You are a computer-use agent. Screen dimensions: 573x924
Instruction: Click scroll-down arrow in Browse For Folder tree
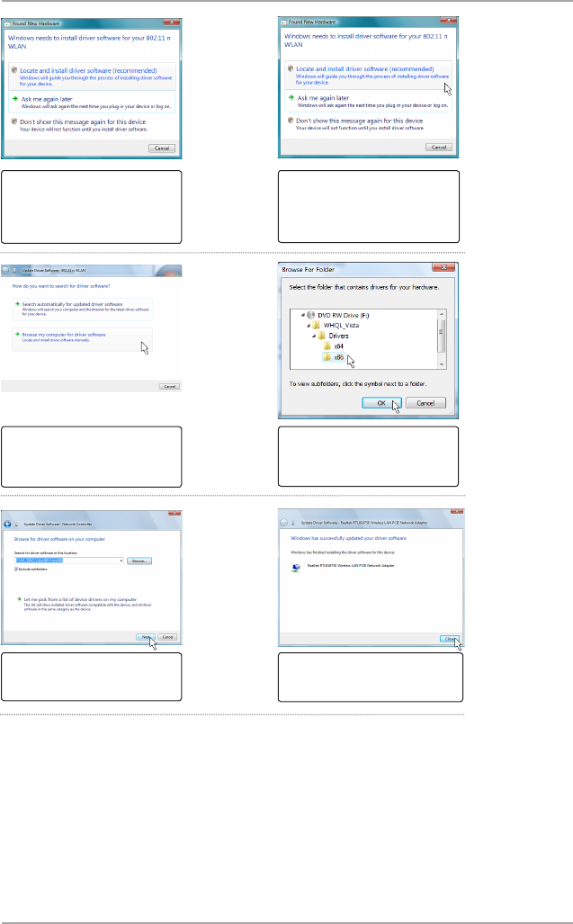point(442,364)
